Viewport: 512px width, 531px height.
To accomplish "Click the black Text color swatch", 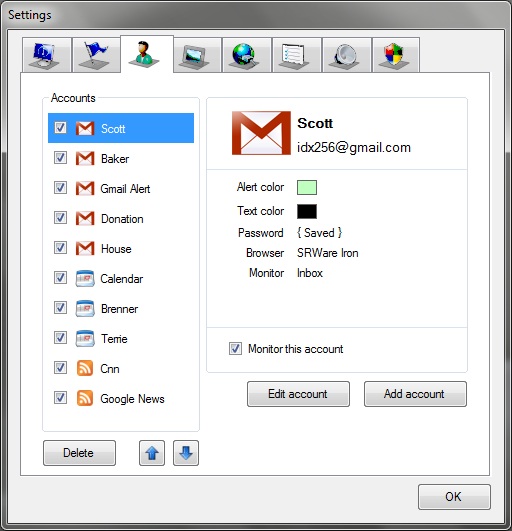I will pos(307,211).
